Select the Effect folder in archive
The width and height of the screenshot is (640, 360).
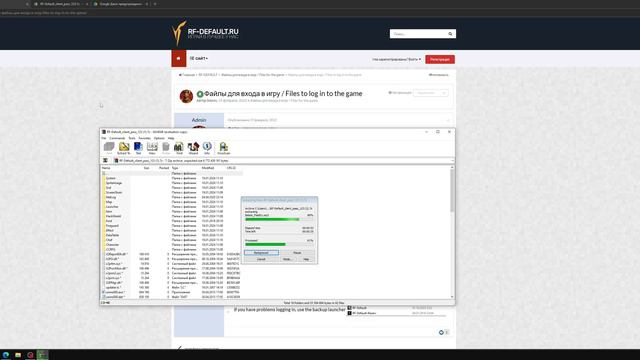[x=109, y=230]
